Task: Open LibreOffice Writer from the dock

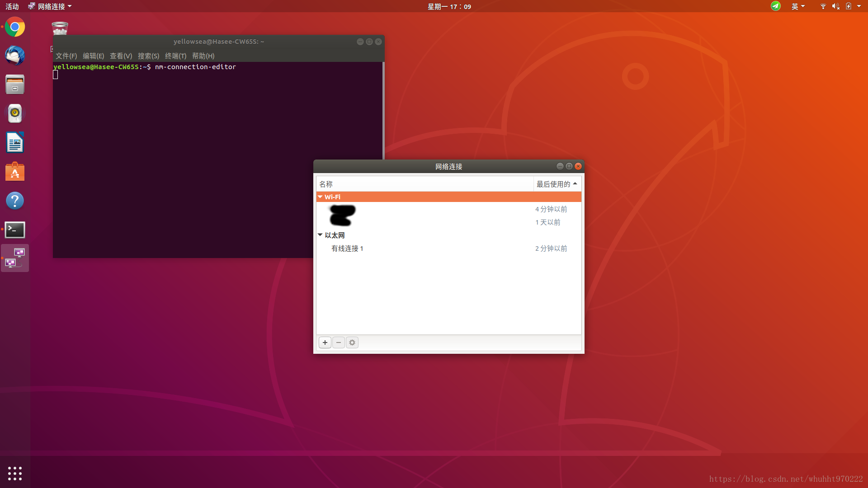Action: [x=15, y=143]
